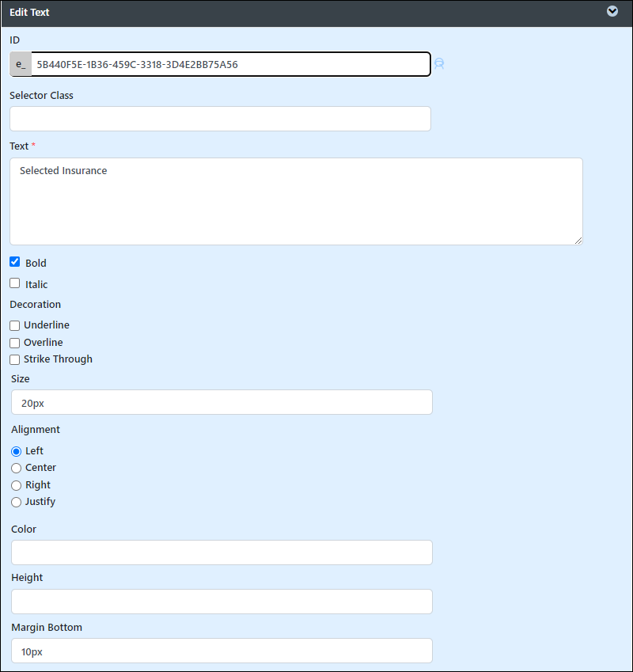Tick the Overline decoration checkbox
The width and height of the screenshot is (633, 672).
pos(15,343)
